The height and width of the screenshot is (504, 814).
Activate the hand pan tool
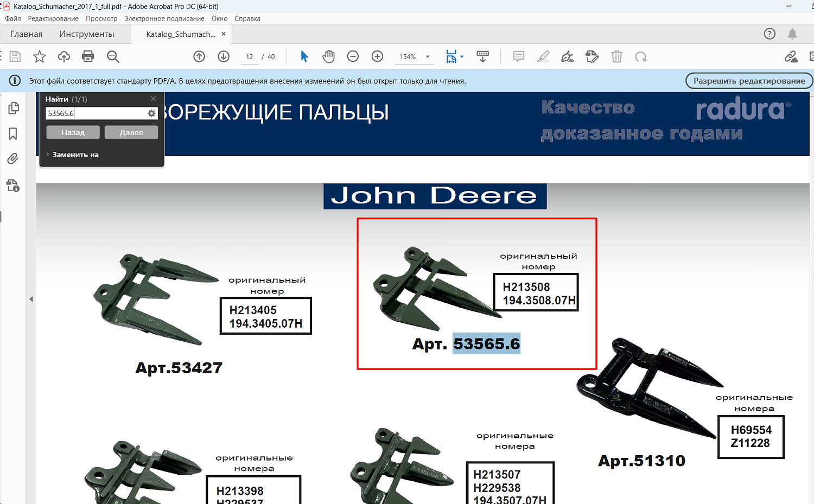328,56
